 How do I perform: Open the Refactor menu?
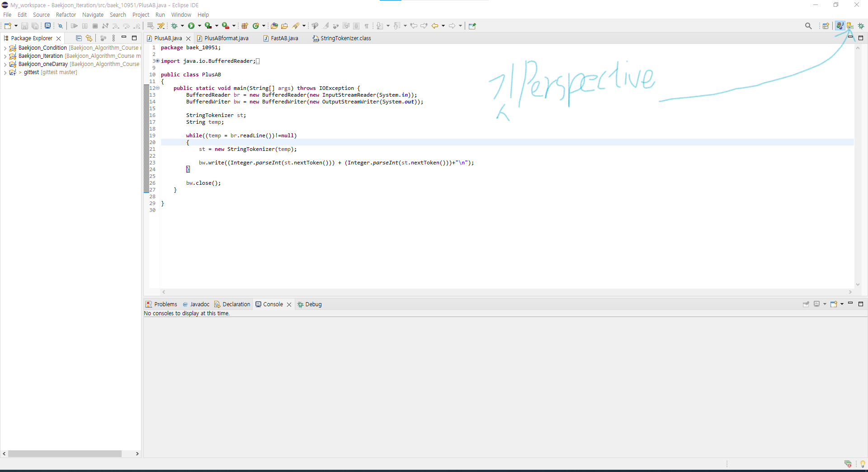point(66,14)
